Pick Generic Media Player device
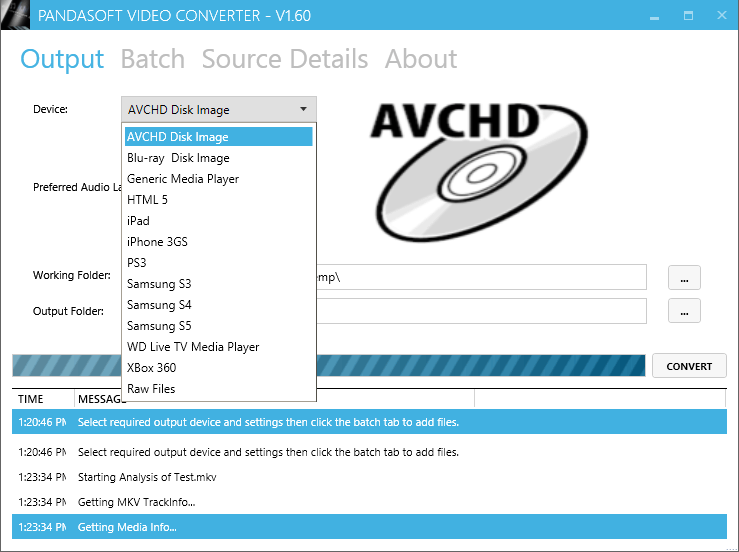Image resolution: width=739 pixels, height=552 pixels. pos(219,179)
